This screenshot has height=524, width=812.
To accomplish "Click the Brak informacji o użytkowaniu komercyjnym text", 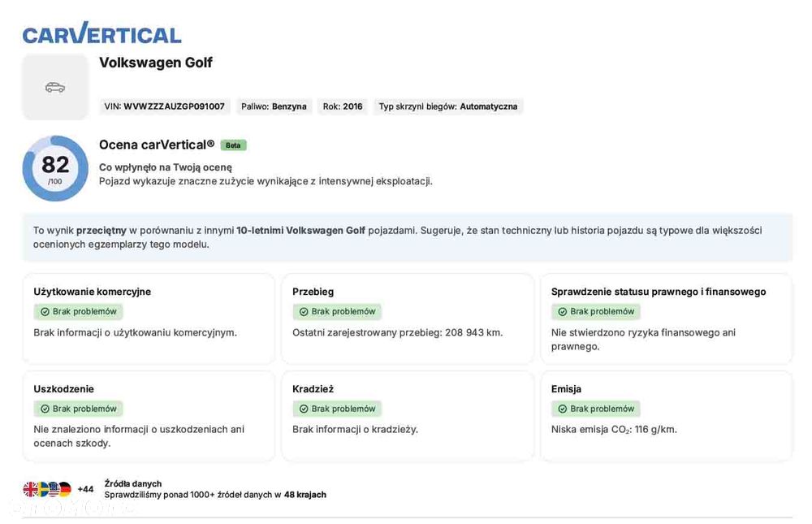I will coord(135,333).
